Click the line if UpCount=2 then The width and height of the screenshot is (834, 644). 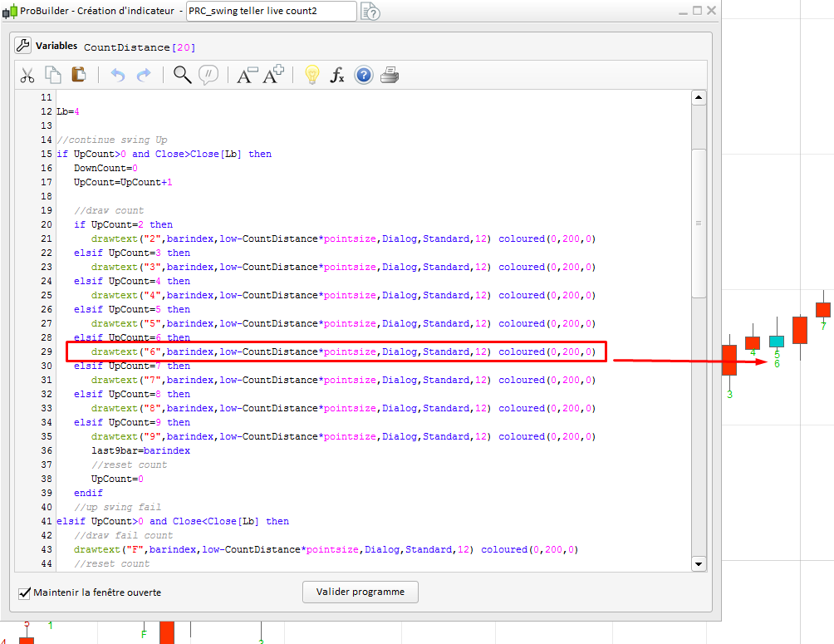124,224
